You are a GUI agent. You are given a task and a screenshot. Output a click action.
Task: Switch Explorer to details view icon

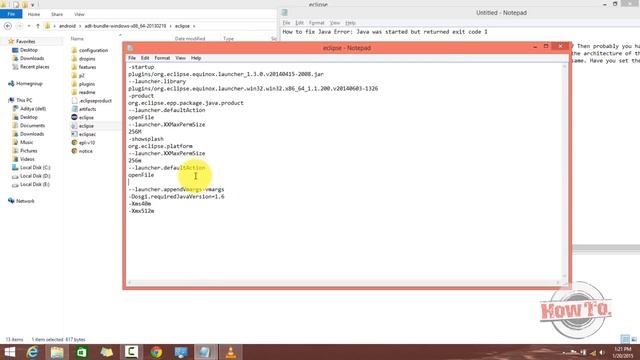click(625, 339)
